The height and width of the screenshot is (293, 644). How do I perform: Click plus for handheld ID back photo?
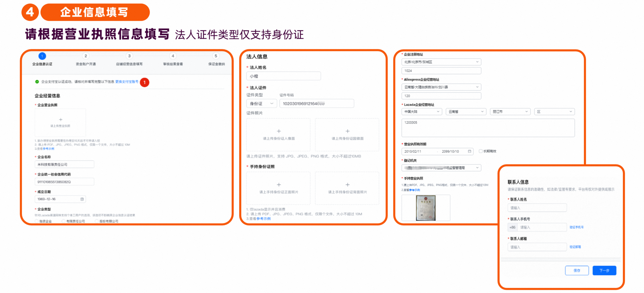click(347, 185)
